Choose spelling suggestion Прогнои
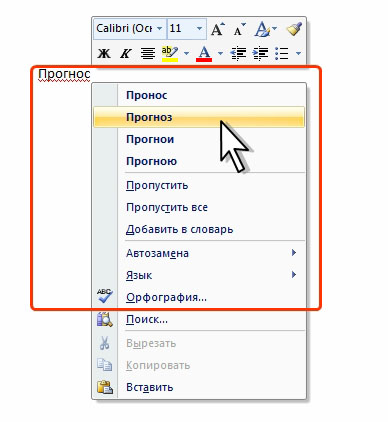 (199, 139)
